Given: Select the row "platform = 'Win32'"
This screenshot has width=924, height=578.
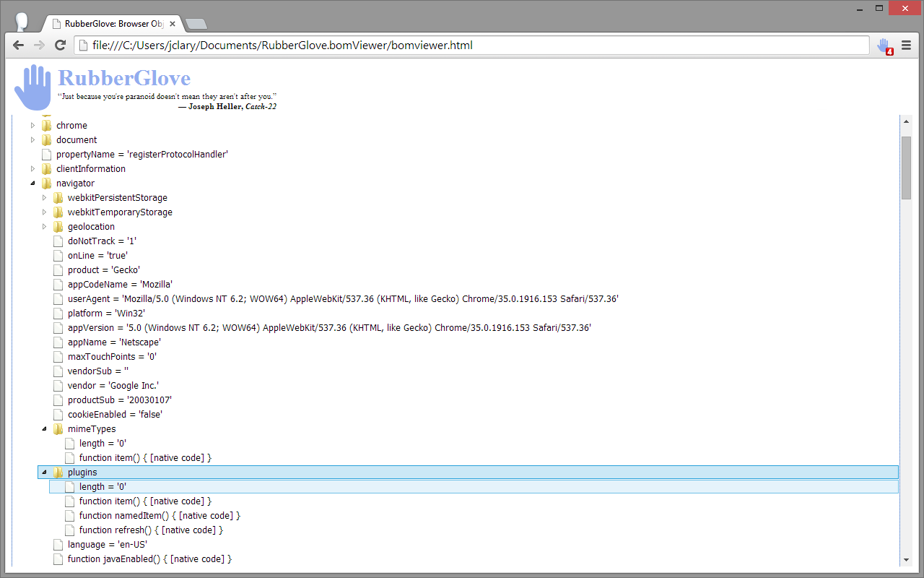Looking at the screenshot, I should [106, 314].
